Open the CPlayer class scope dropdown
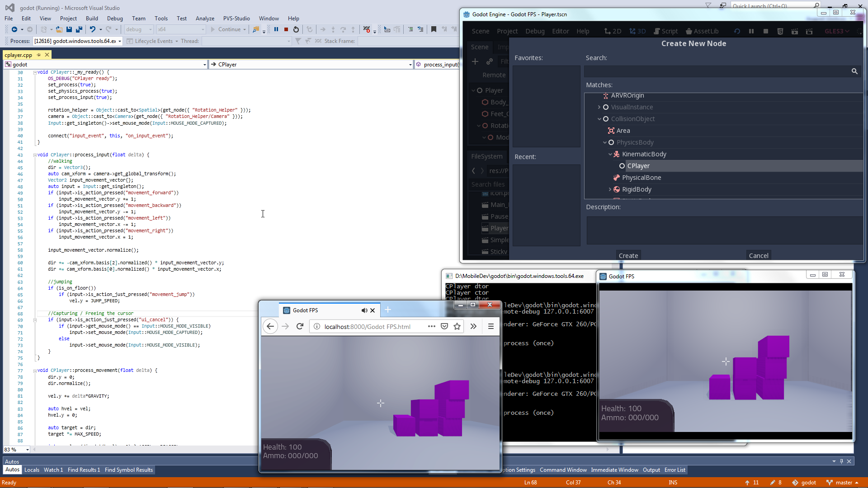The height and width of the screenshot is (488, 868). click(x=410, y=65)
